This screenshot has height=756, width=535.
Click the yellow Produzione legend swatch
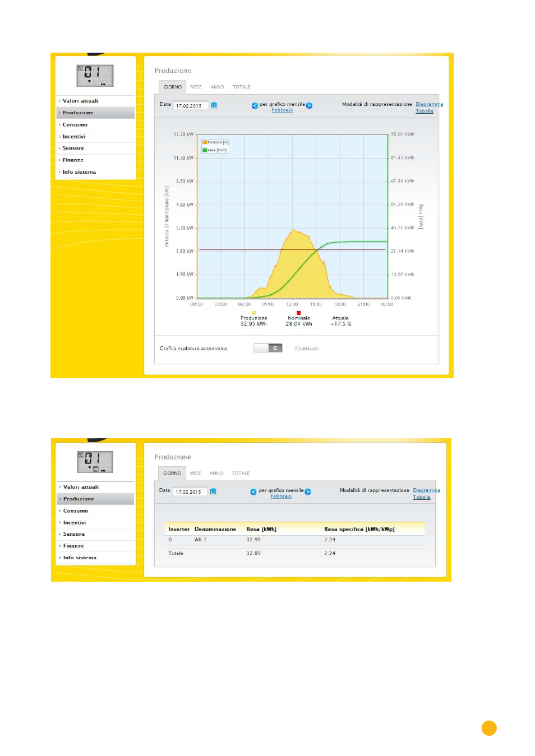coord(254,313)
